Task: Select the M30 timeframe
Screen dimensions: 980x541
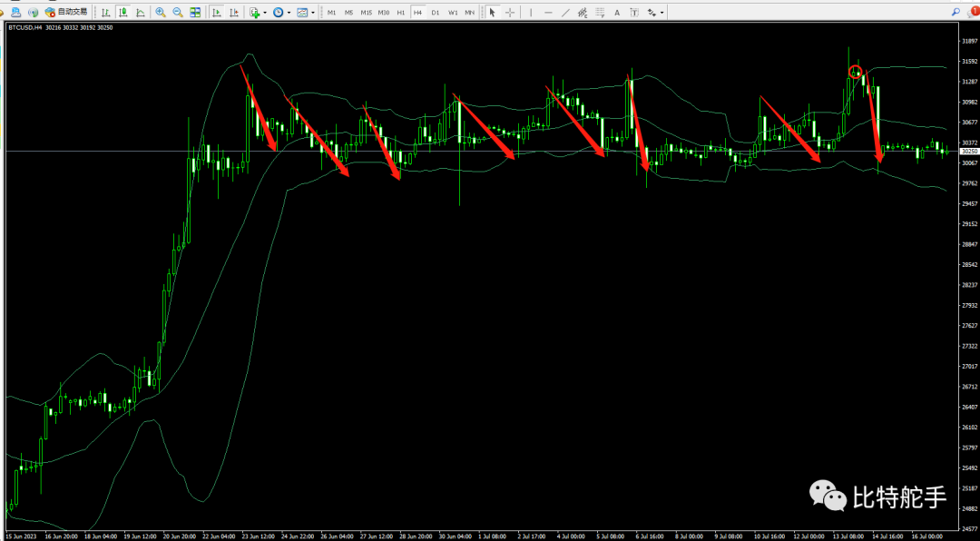Action: [x=385, y=13]
